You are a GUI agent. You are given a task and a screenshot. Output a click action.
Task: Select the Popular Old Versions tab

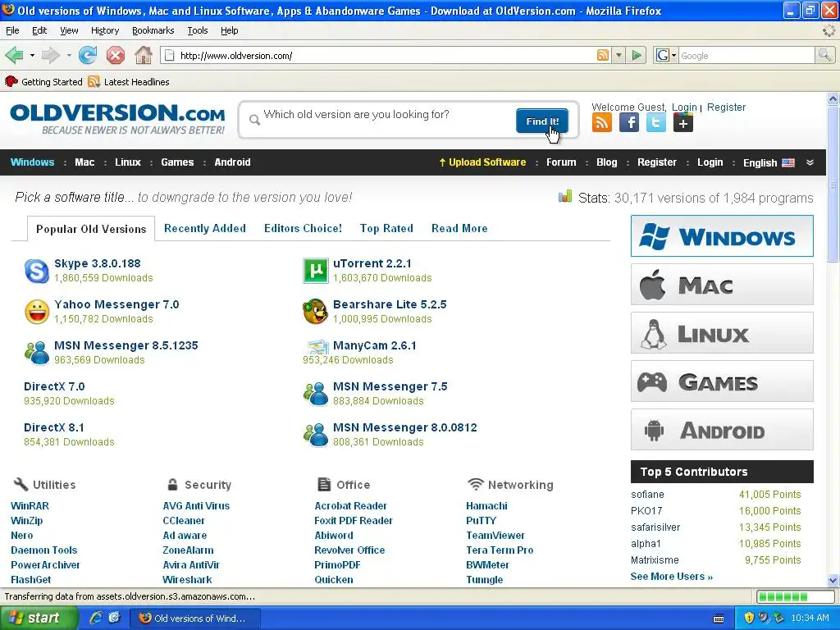tap(91, 229)
